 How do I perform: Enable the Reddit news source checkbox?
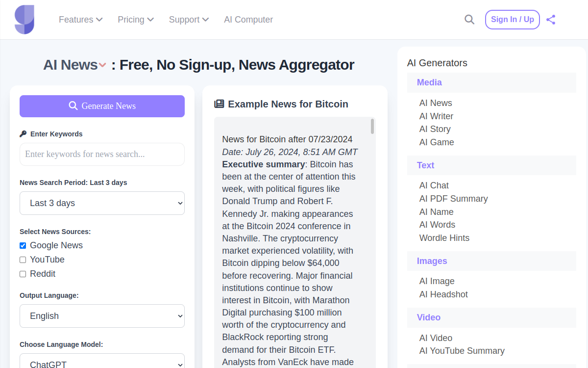click(x=23, y=274)
